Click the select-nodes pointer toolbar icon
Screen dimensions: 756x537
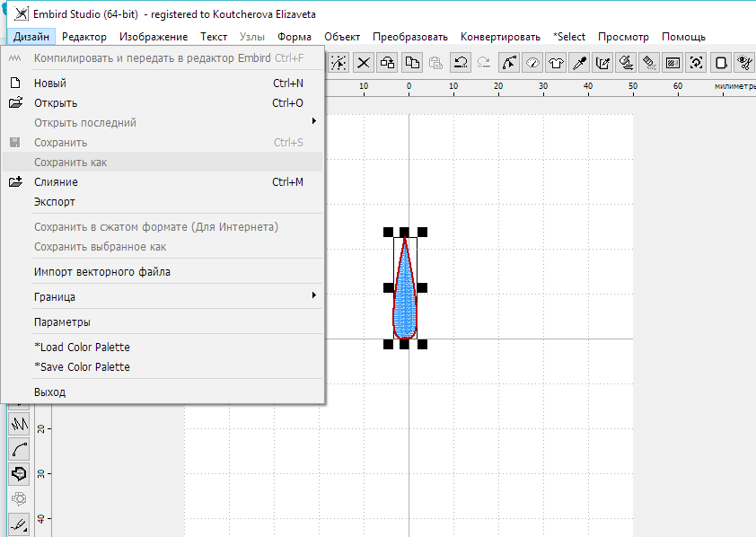[x=339, y=63]
